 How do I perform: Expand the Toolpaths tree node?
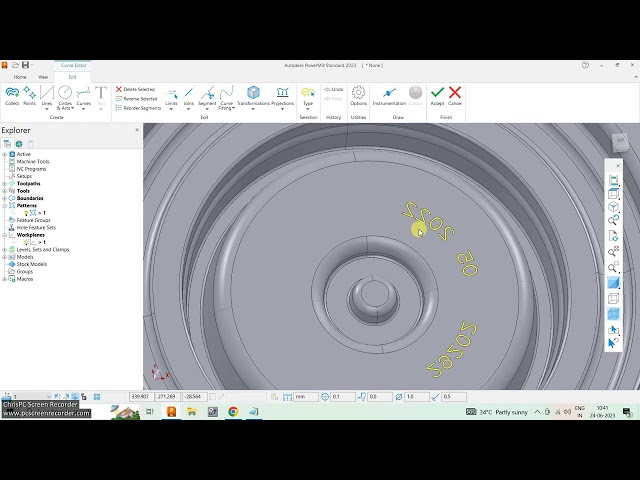point(4,184)
